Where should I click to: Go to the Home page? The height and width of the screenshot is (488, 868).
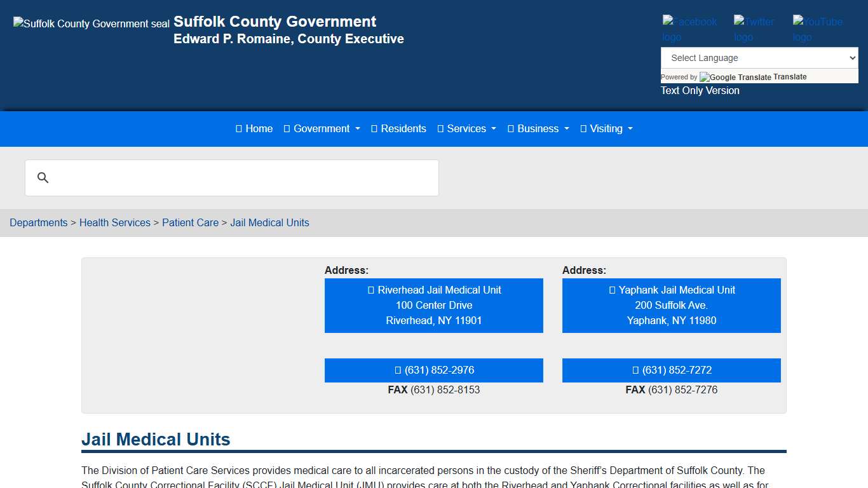tap(254, 129)
